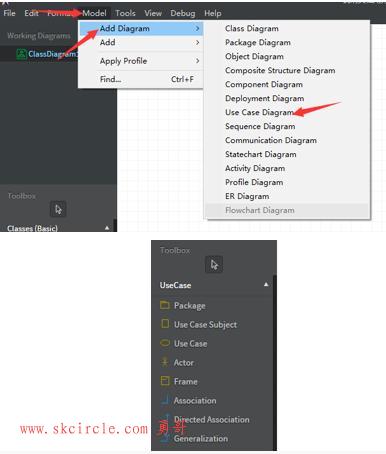Select the Use Case Subject icon
386x454 pixels.
click(165, 324)
